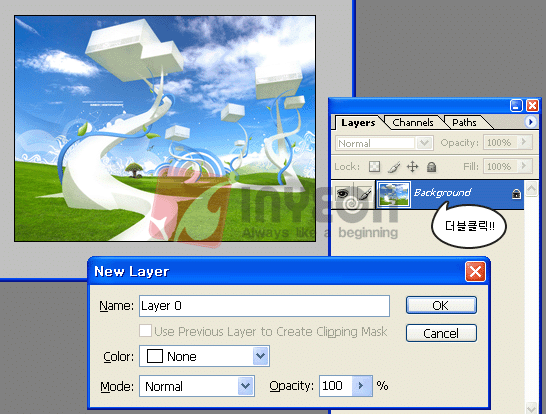The height and width of the screenshot is (414, 546).
Task: Click the Opacity value field showing 100
Action: [336, 385]
